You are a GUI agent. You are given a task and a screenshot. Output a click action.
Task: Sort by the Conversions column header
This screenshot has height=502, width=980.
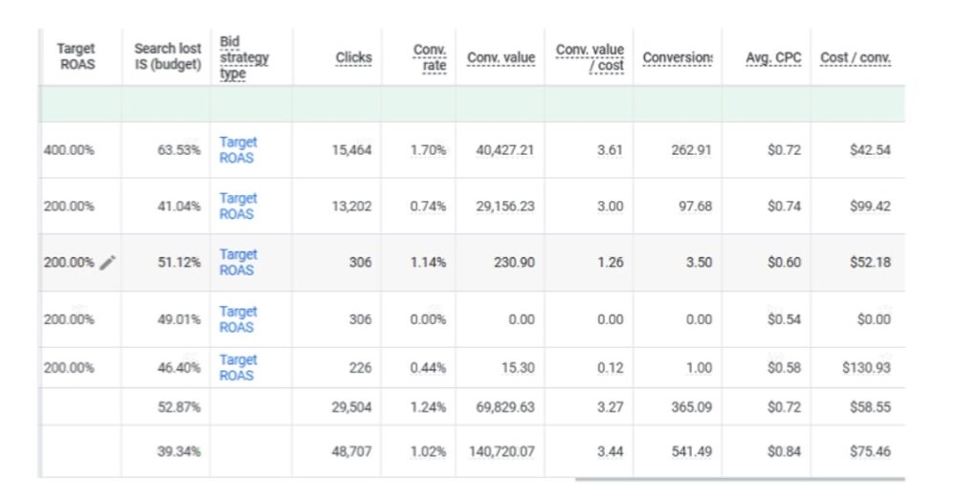[x=677, y=58]
